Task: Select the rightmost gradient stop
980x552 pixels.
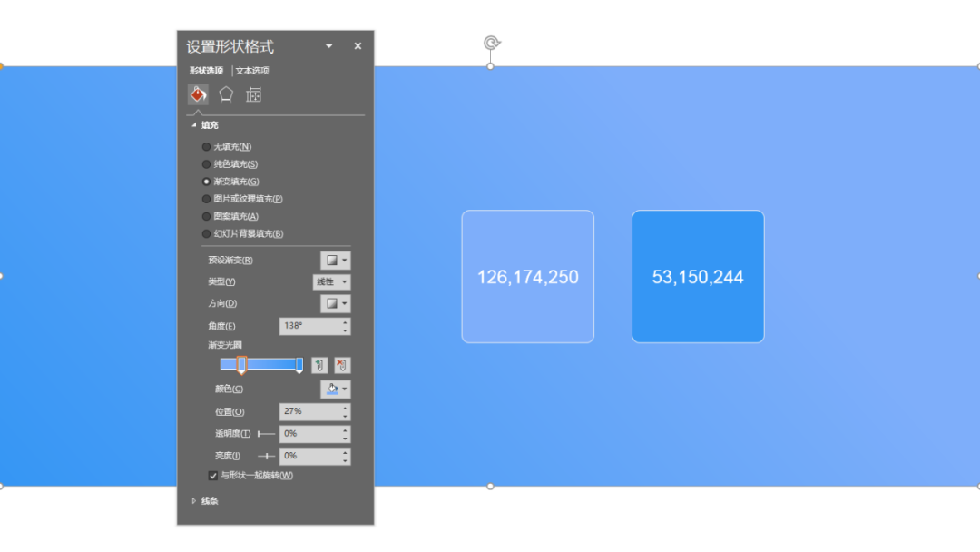Action: [299, 365]
